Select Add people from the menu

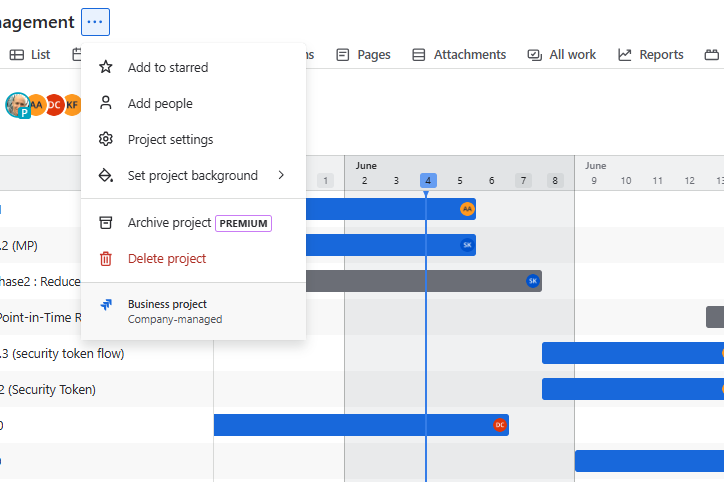(193, 103)
